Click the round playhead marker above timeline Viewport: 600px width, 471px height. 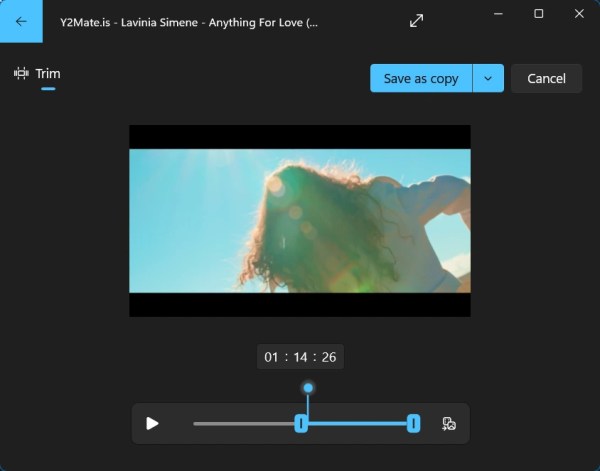308,388
